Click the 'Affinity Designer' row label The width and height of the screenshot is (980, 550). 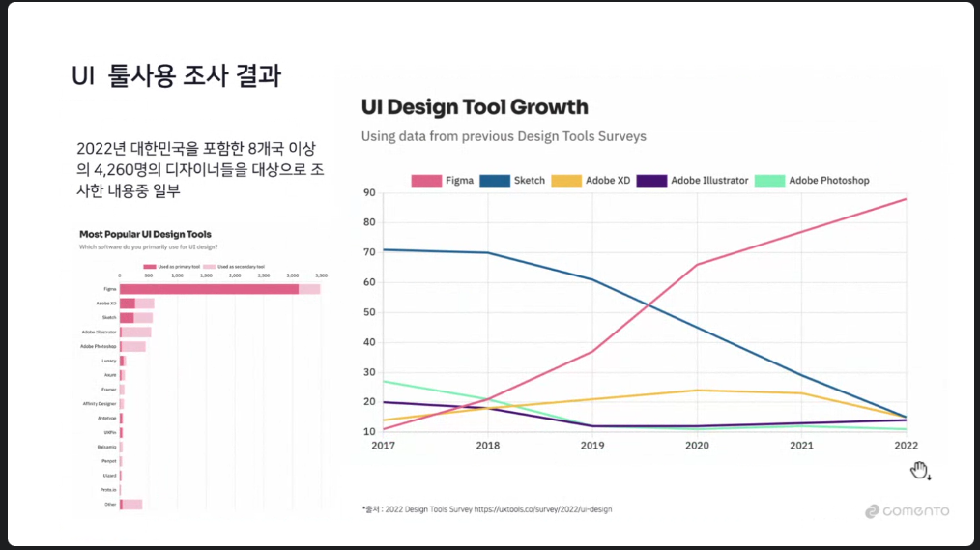(x=100, y=404)
